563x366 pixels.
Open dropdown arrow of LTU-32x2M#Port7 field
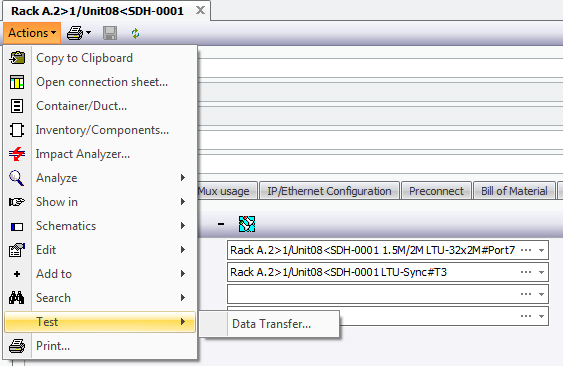(541, 250)
